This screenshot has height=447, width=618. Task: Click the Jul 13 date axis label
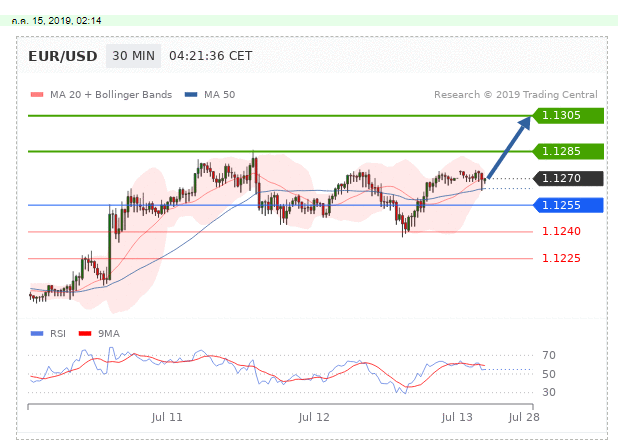(x=457, y=417)
